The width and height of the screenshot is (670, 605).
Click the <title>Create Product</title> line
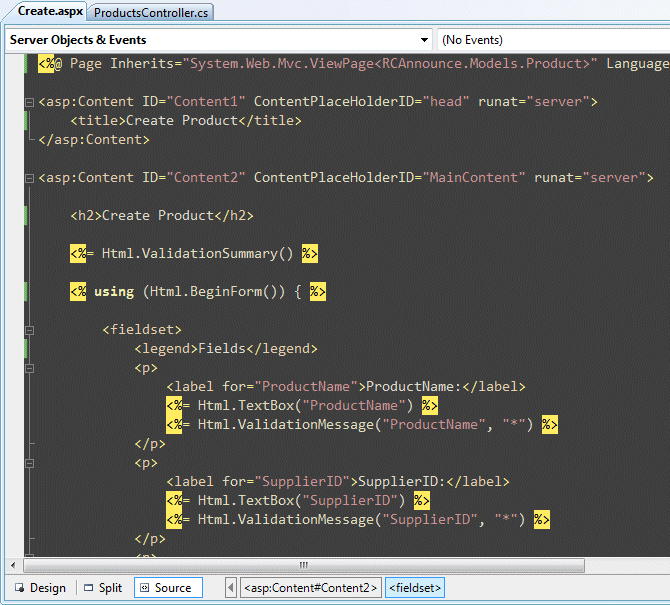pyautogui.click(x=186, y=121)
